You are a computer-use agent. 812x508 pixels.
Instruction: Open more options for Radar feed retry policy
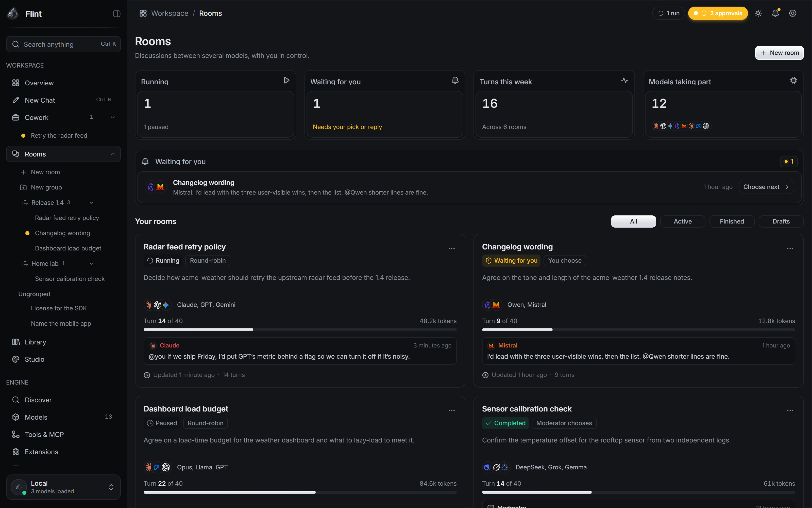tap(452, 249)
